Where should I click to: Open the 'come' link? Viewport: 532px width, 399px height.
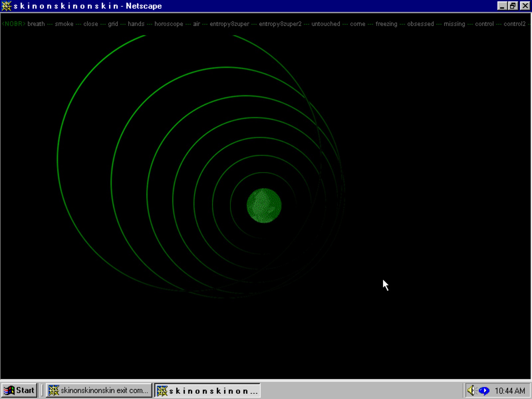click(x=357, y=24)
